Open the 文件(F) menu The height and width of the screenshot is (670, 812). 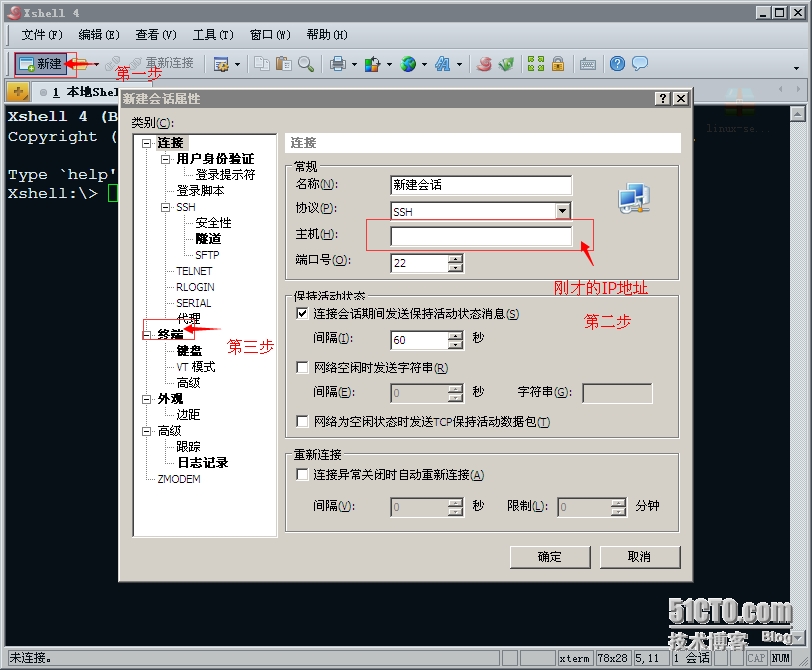tap(41, 35)
